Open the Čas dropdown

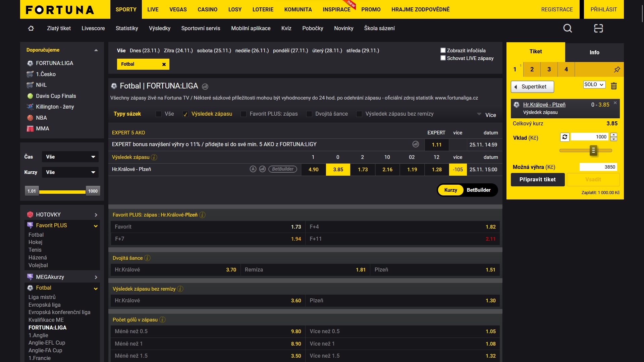pyautogui.click(x=70, y=157)
